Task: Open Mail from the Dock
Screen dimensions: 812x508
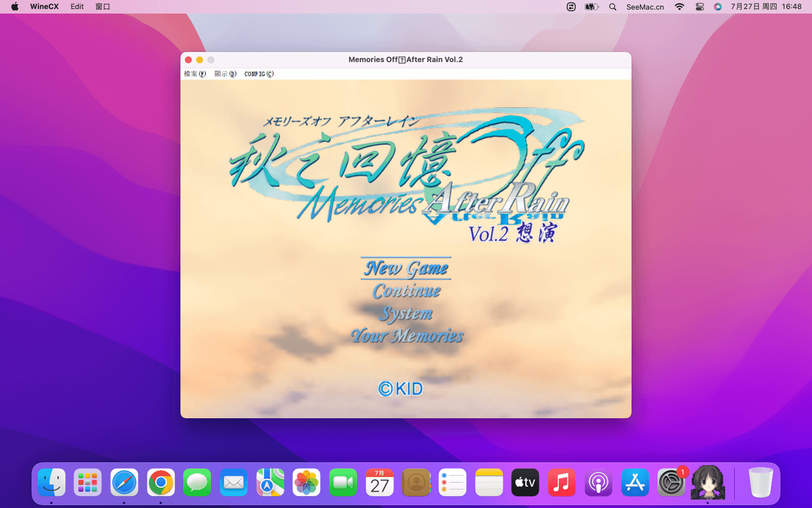Action: [233, 483]
